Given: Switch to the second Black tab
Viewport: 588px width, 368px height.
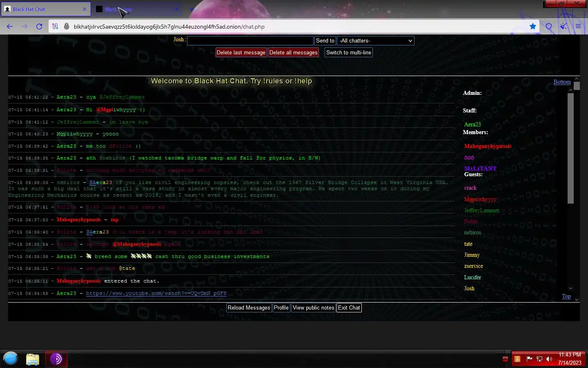Looking at the screenshot, I should coord(137,9).
